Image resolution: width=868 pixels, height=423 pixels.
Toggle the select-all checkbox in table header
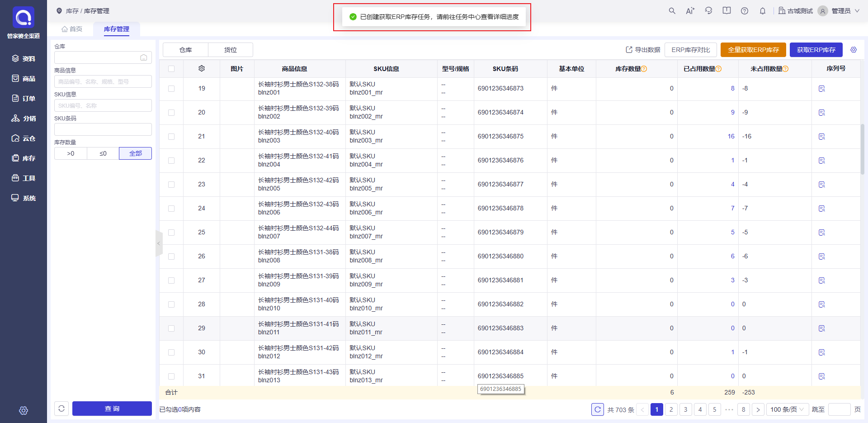pyautogui.click(x=171, y=69)
